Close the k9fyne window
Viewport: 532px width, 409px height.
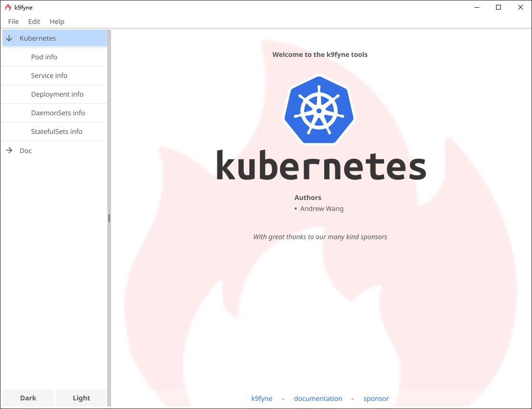click(x=520, y=7)
